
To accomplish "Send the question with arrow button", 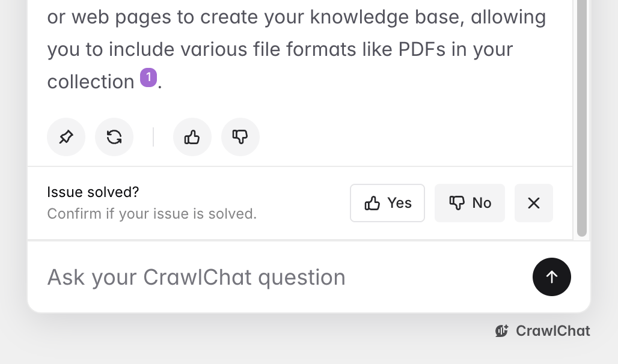I will (x=551, y=277).
